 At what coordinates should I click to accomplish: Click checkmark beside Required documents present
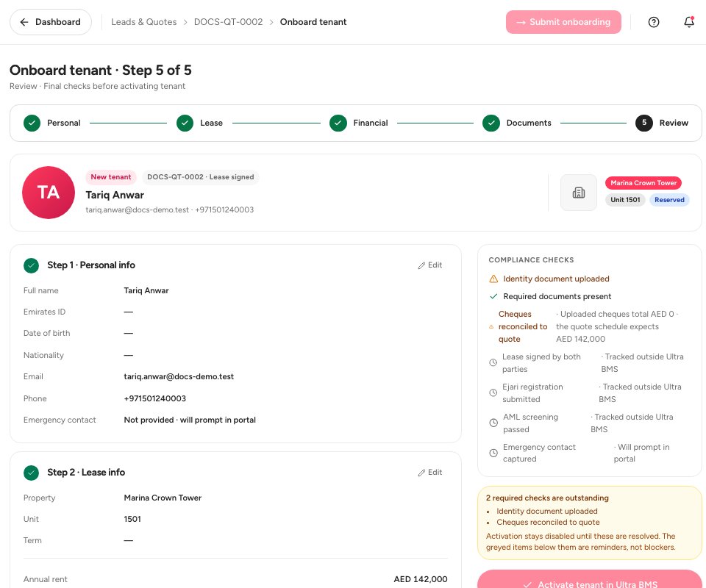[493, 296]
